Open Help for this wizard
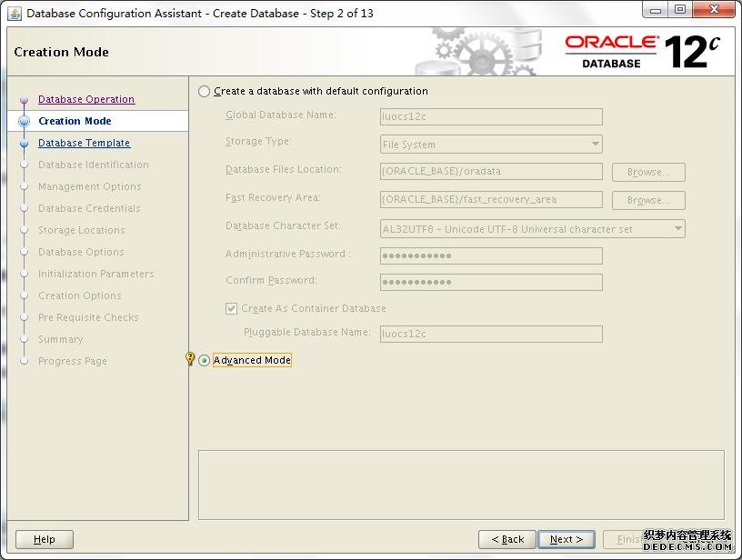Screen dimensions: 742x560 (45, 539)
